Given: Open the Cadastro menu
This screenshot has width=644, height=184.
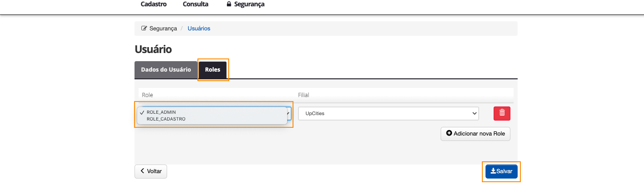Looking at the screenshot, I should point(154,4).
